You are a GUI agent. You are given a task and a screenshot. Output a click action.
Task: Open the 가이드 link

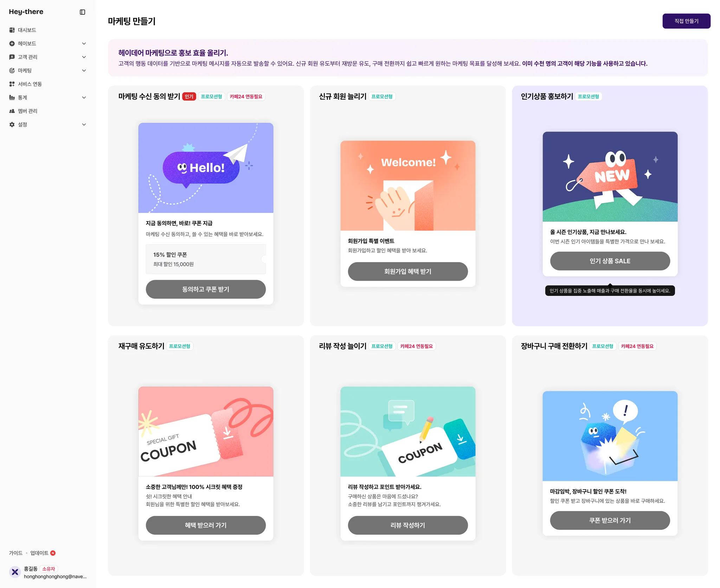(x=16, y=553)
